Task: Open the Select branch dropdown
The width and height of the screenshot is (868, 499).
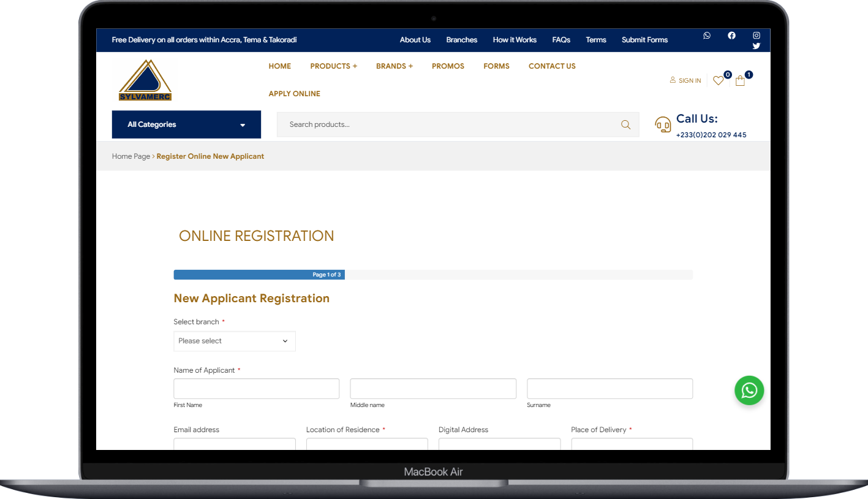Action: [x=235, y=341]
